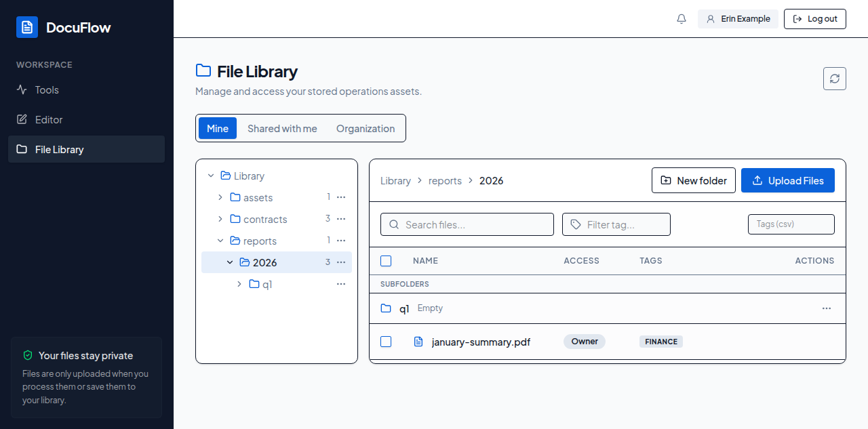Click the ACCESS column header
This screenshot has height=429, width=868.
pyautogui.click(x=582, y=261)
